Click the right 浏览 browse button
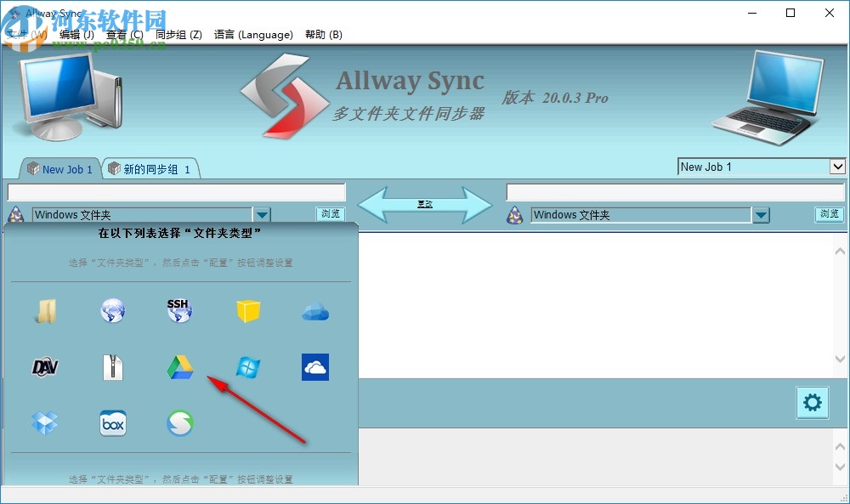Viewport: 850px width, 504px height. 829,214
